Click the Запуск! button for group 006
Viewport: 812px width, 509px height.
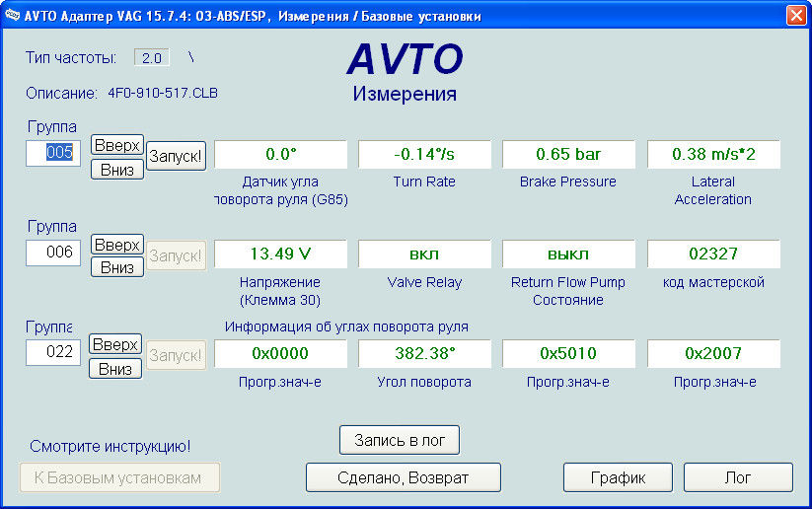click(176, 255)
